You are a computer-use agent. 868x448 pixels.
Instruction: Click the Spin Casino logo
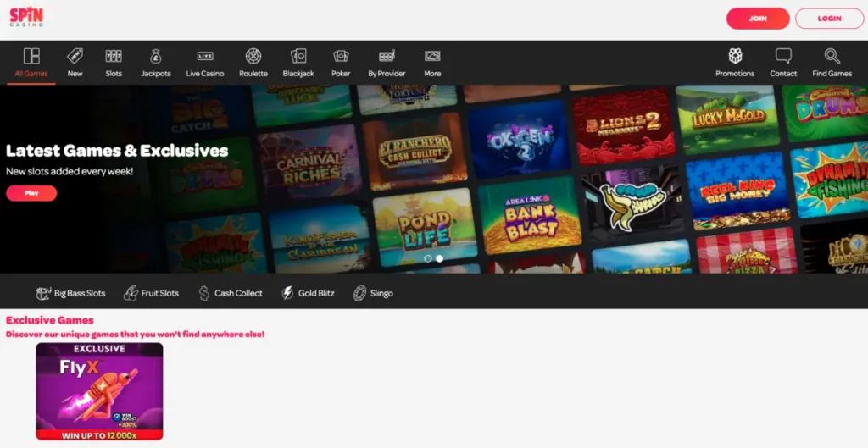click(26, 17)
